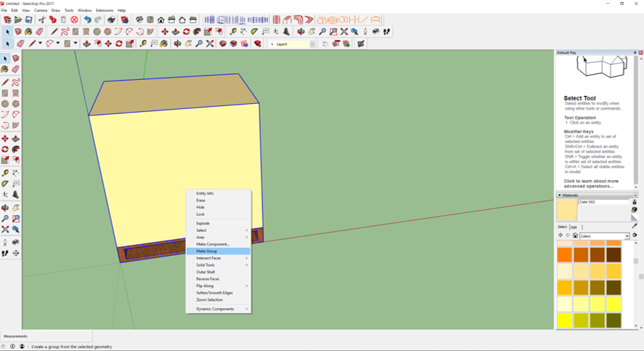644x351 pixels.
Task: Choose the Axes tool in the Large Tool Set
Action: tap(5, 195)
